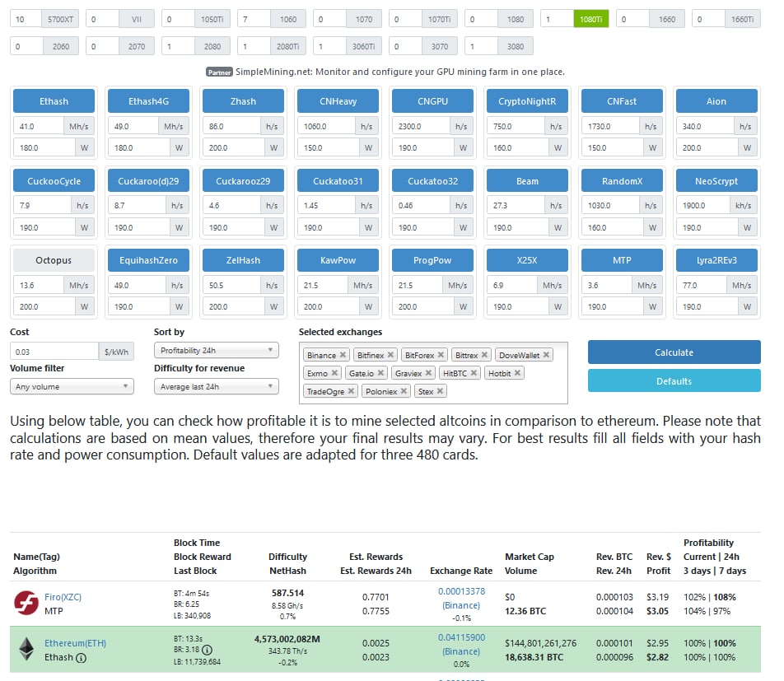784x681 pixels.
Task: Enable the Octopus algorithm
Action: 54,260
